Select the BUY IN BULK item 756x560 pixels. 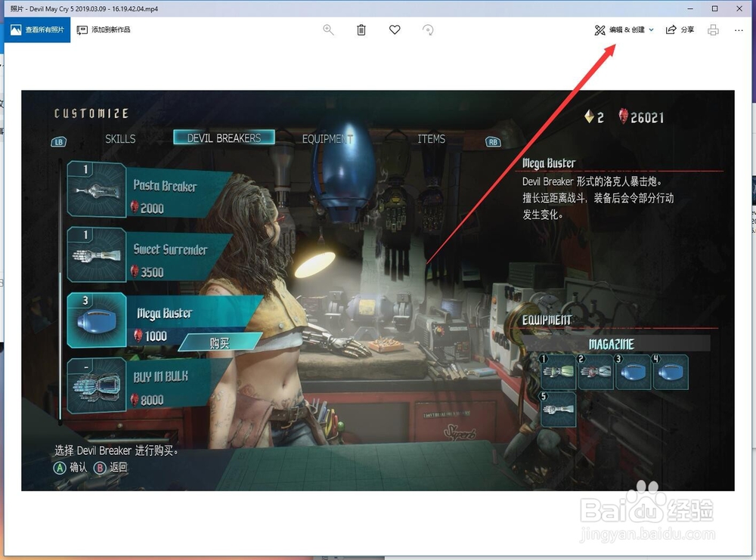(x=150, y=386)
